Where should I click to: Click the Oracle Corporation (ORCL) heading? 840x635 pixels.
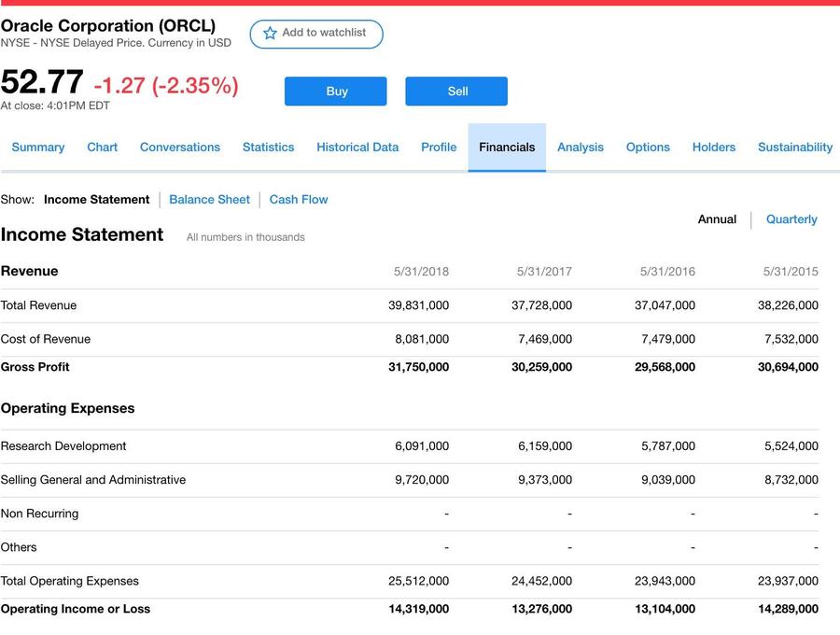tap(108, 25)
